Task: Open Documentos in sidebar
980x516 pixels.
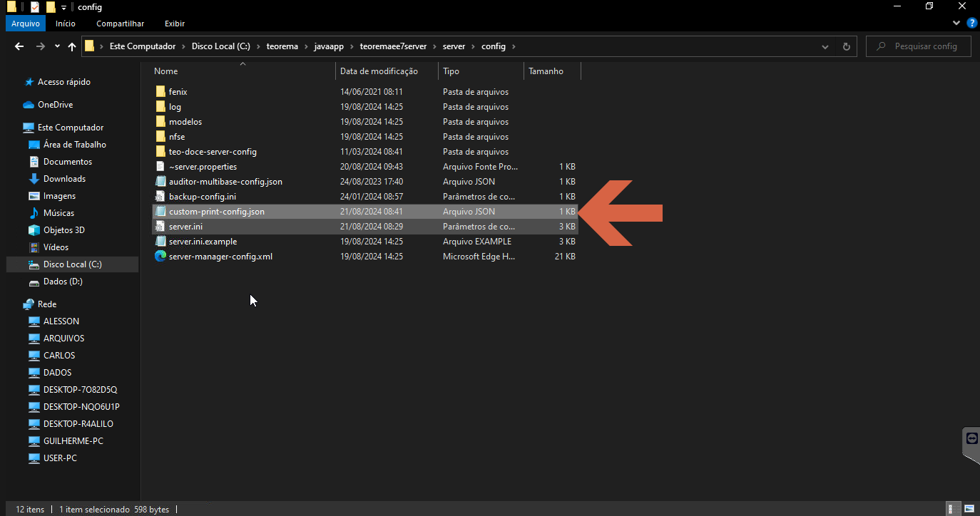Action: pos(68,162)
